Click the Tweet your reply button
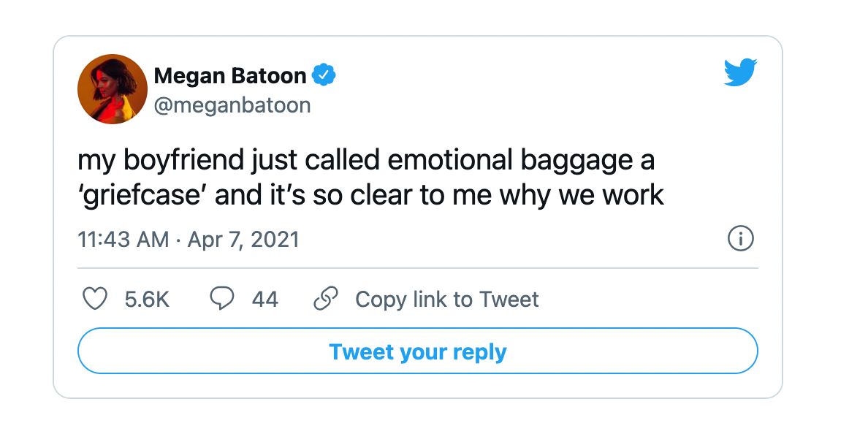 click(418, 351)
